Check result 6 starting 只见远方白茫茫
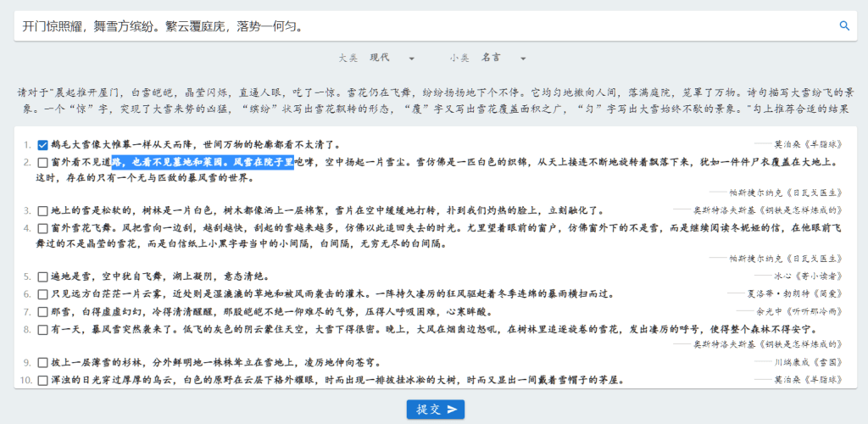 pos(42,294)
